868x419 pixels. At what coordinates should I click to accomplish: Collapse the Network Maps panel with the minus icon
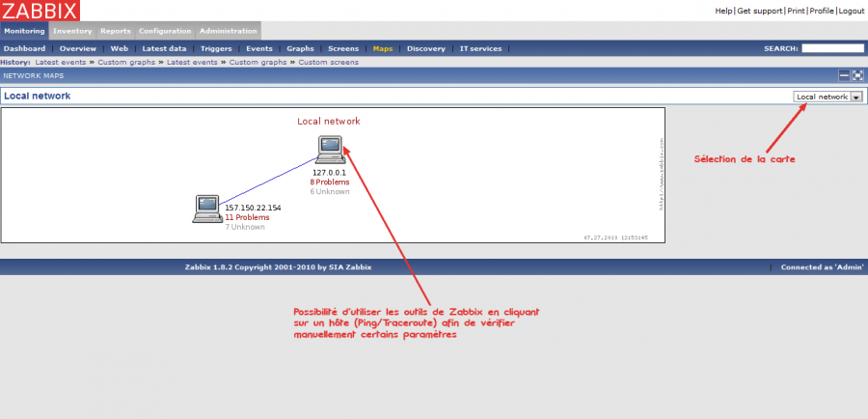pyautogui.click(x=844, y=76)
